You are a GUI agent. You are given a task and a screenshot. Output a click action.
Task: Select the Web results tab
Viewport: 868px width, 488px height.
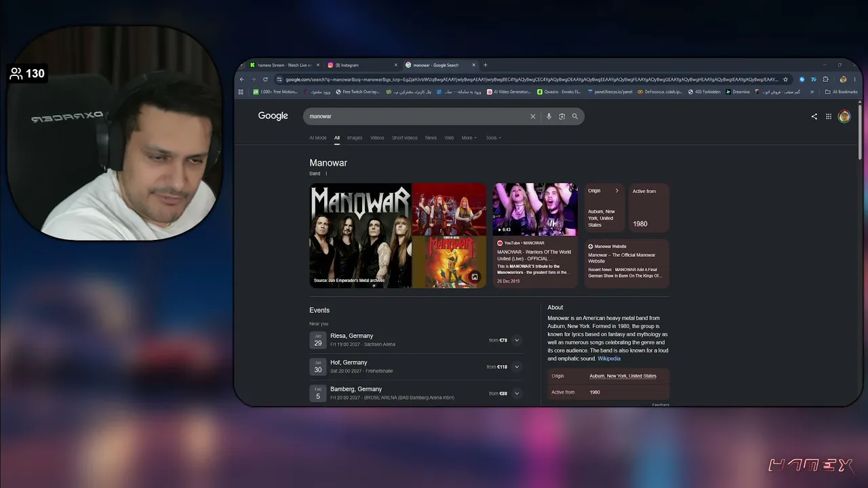[x=449, y=138]
